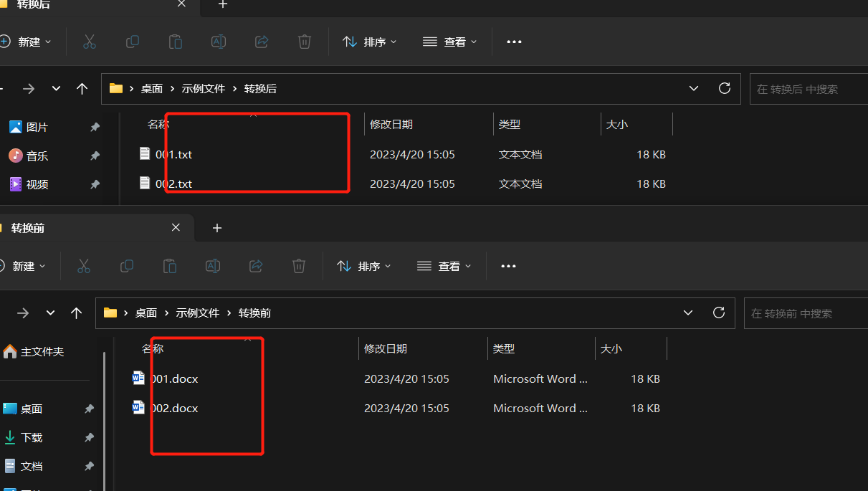
Task: Go up one folder level in 转换前 window
Action: click(x=77, y=313)
